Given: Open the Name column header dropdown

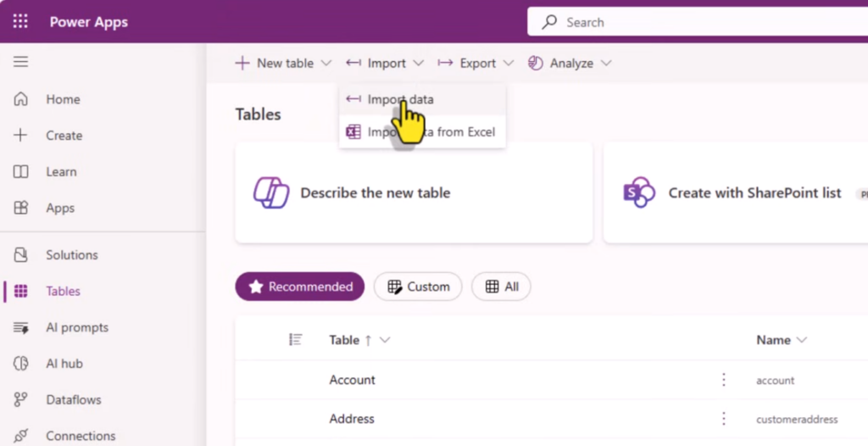Looking at the screenshot, I should coord(802,340).
